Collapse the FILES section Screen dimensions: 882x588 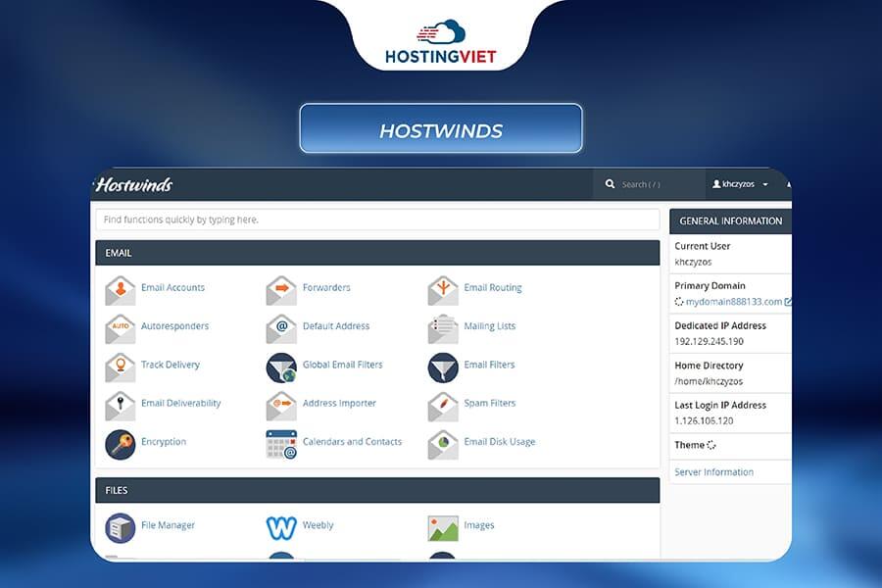click(115, 490)
